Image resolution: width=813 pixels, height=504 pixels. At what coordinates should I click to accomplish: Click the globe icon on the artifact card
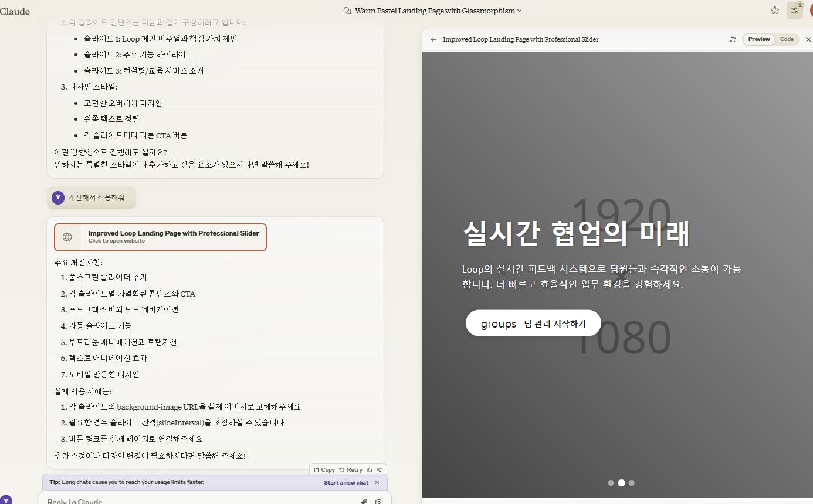pos(67,237)
